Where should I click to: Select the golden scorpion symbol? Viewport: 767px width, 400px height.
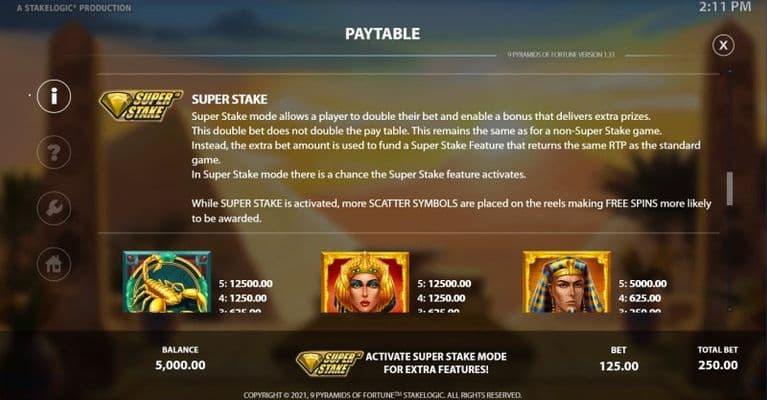tap(167, 282)
